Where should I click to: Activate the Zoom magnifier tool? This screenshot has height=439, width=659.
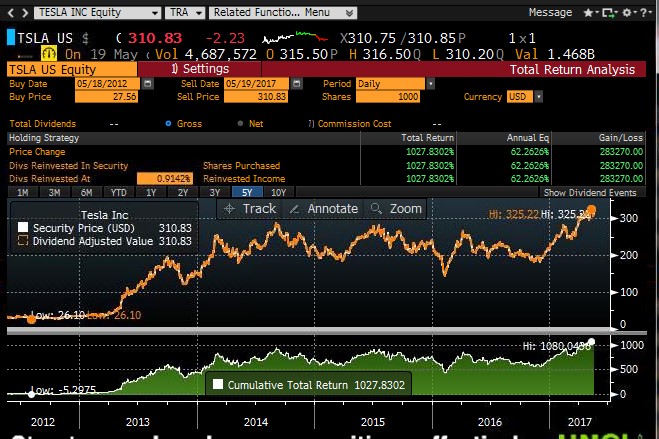click(396, 208)
